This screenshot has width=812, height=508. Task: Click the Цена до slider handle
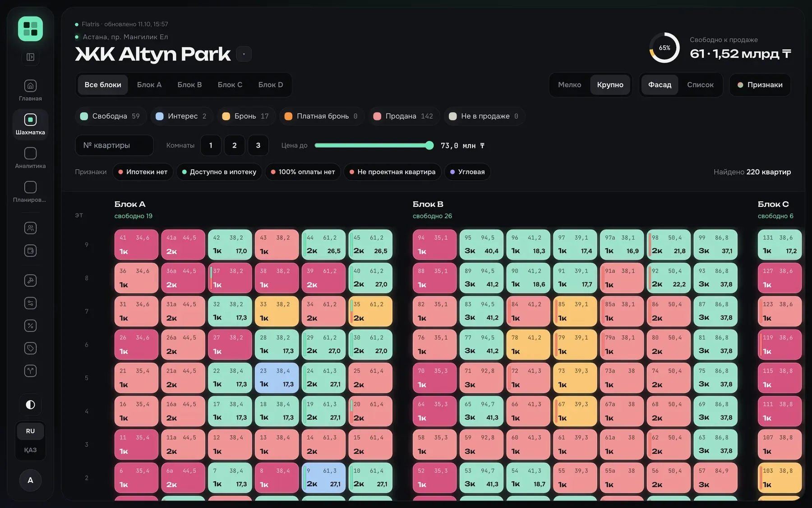[x=429, y=145]
